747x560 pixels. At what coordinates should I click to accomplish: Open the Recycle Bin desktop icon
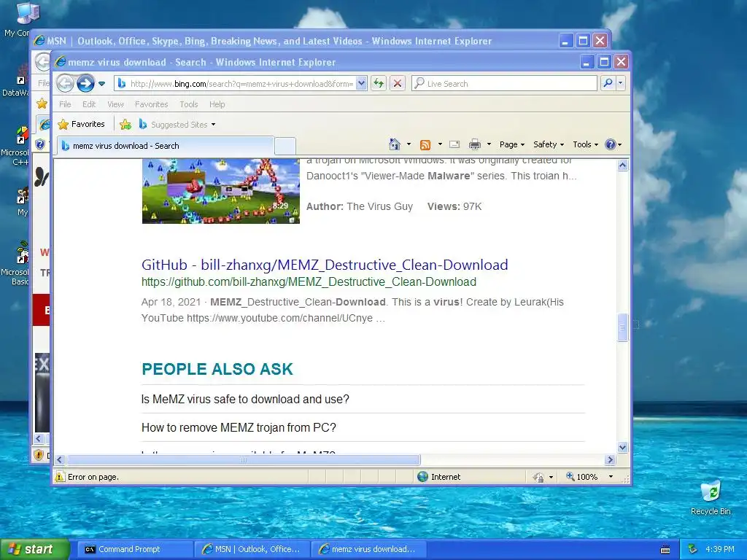(x=711, y=499)
